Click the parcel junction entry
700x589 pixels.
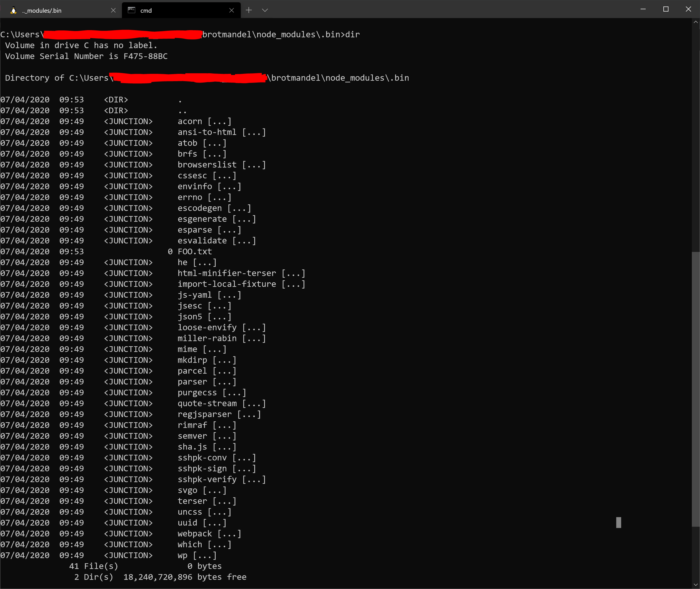pyautogui.click(x=192, y=371)
